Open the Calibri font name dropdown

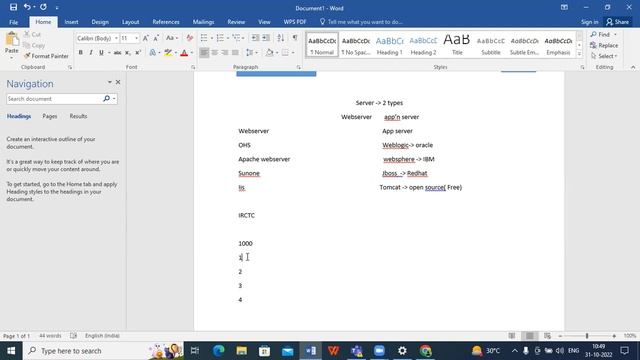click(116, 38)
